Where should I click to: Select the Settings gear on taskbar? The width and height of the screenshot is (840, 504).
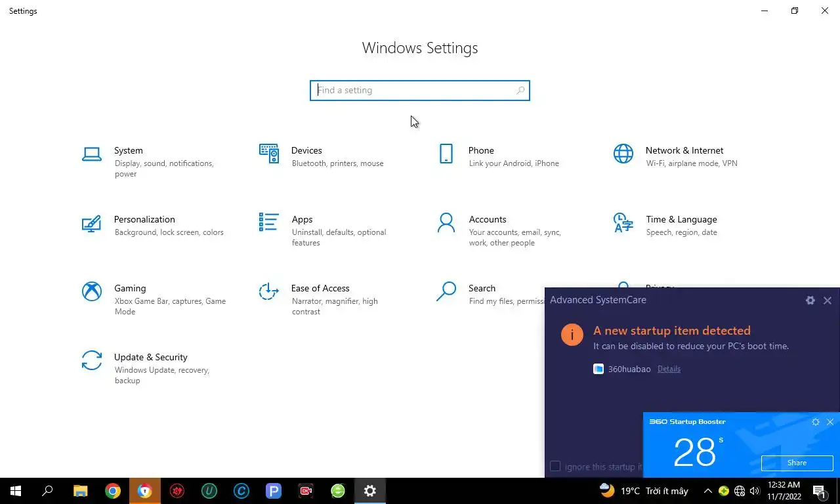point(370,491)
